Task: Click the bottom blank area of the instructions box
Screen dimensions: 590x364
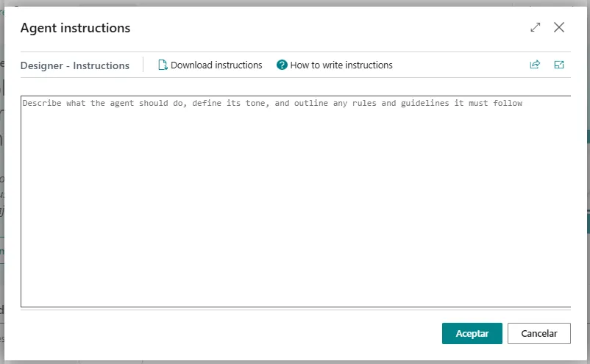Action: [x=294, y=290]
